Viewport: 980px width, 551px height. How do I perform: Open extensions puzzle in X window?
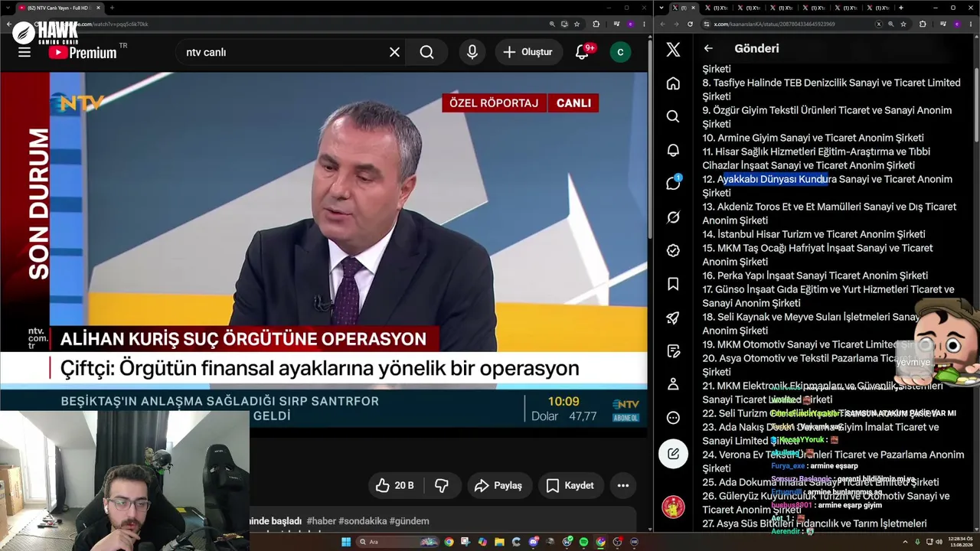click(x=923, y=24)
